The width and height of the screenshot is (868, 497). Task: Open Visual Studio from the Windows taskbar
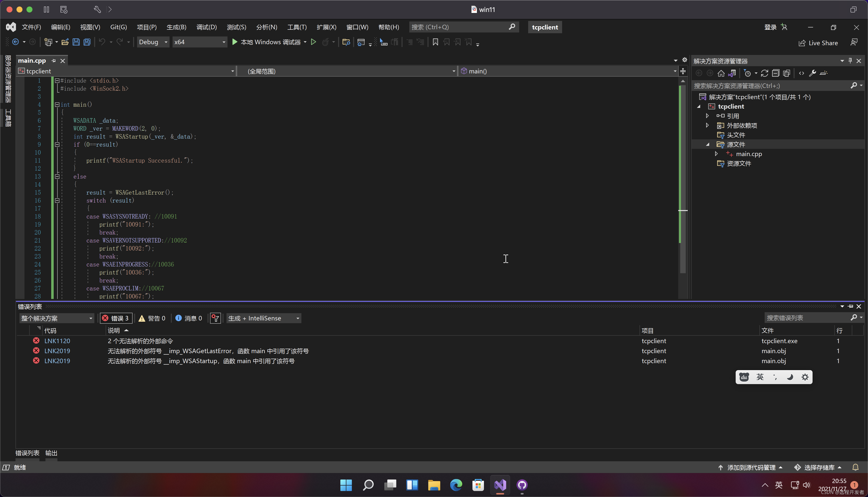(500, 485)
